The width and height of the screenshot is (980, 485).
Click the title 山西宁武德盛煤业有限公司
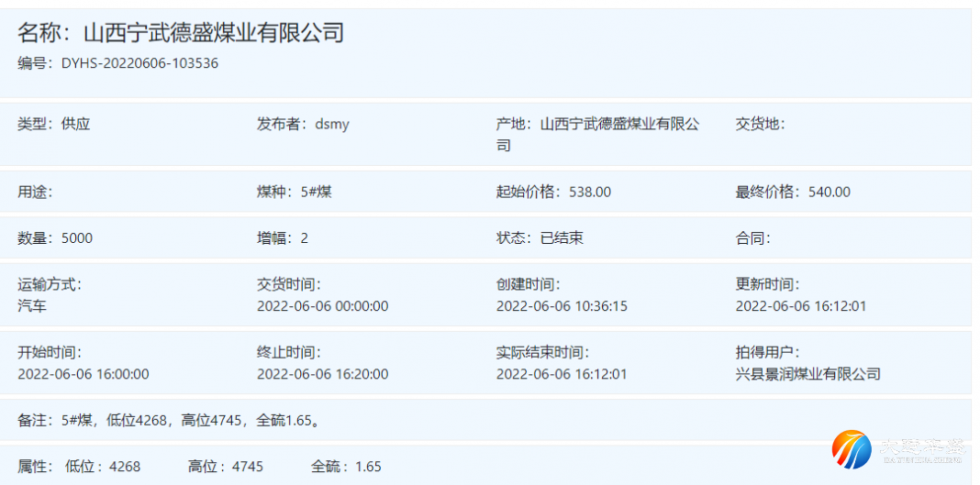214,34
